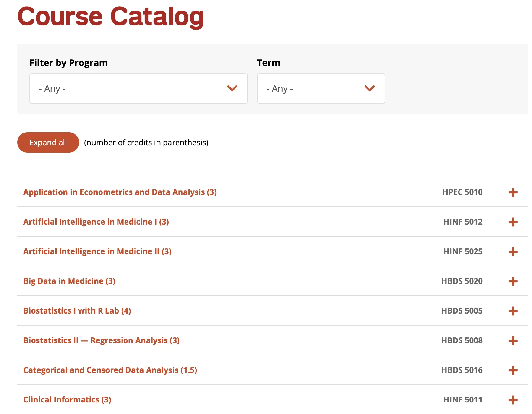
Task: Expand HBDS 5008 with plus icon
Action: coord(513,340)
